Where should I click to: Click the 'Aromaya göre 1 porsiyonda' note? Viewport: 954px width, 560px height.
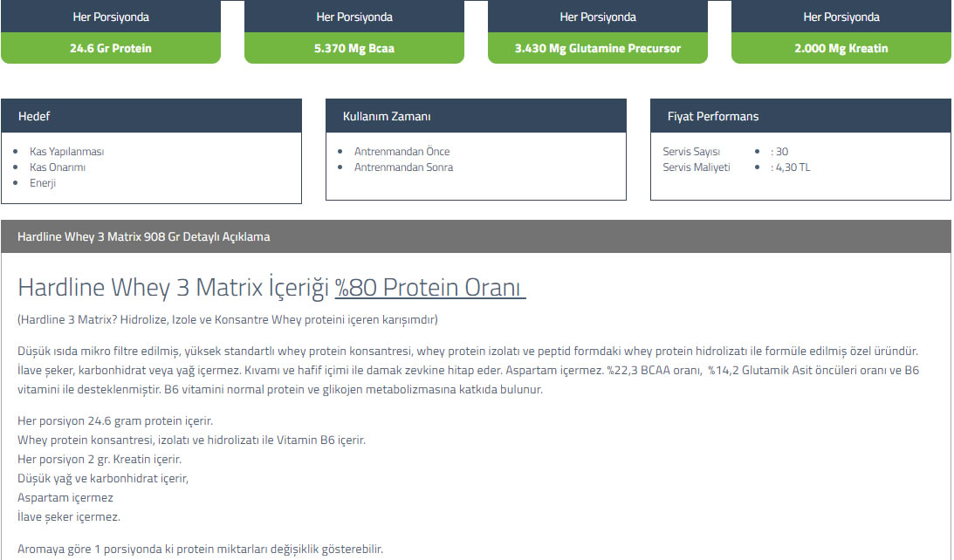click(200, 549)
